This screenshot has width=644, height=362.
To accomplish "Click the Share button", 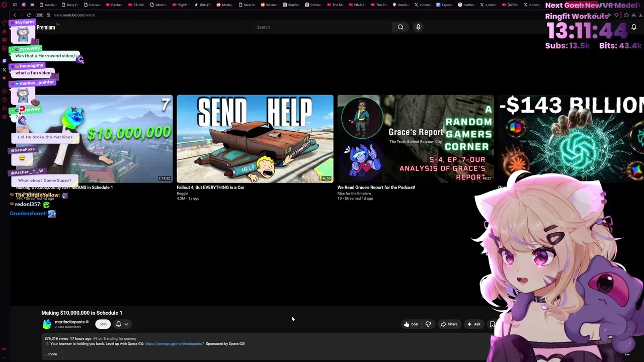I will tap(449, 324).
